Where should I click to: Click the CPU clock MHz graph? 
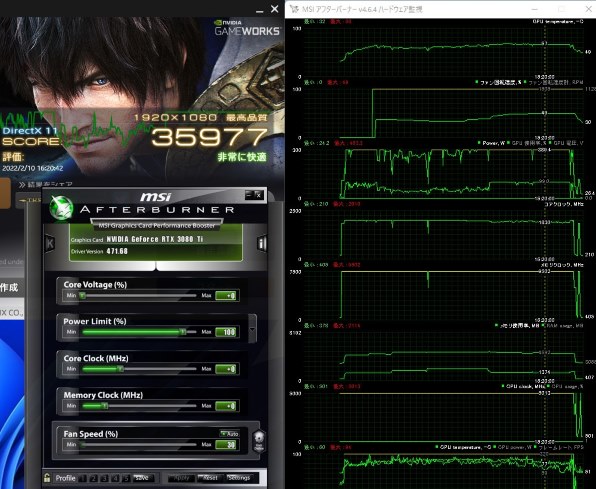coord(443,417)
